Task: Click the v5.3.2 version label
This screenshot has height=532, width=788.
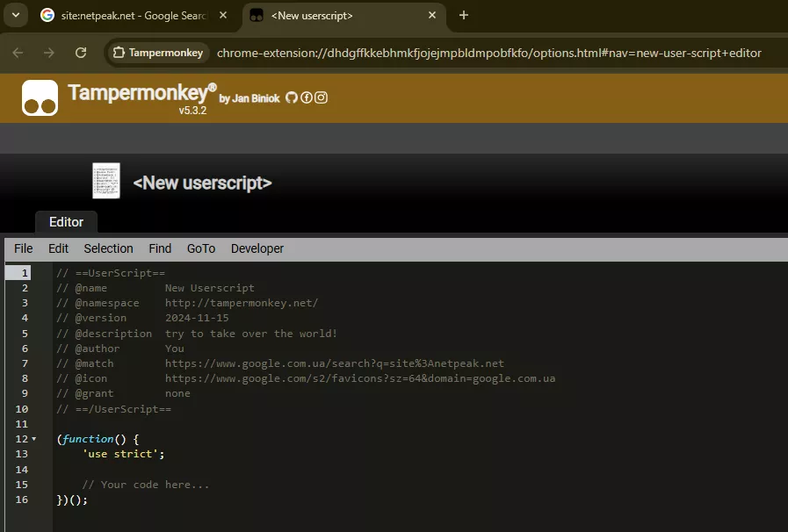Action: click(192, 111)
